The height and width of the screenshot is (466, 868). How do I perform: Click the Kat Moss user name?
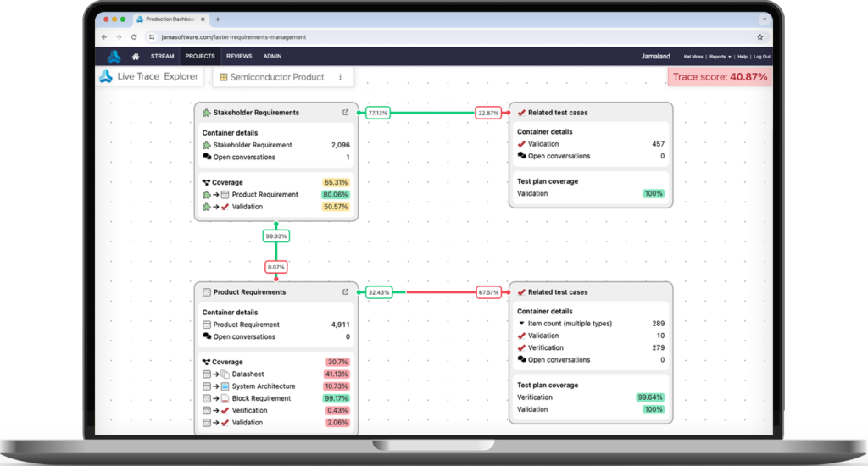point(693,57)
